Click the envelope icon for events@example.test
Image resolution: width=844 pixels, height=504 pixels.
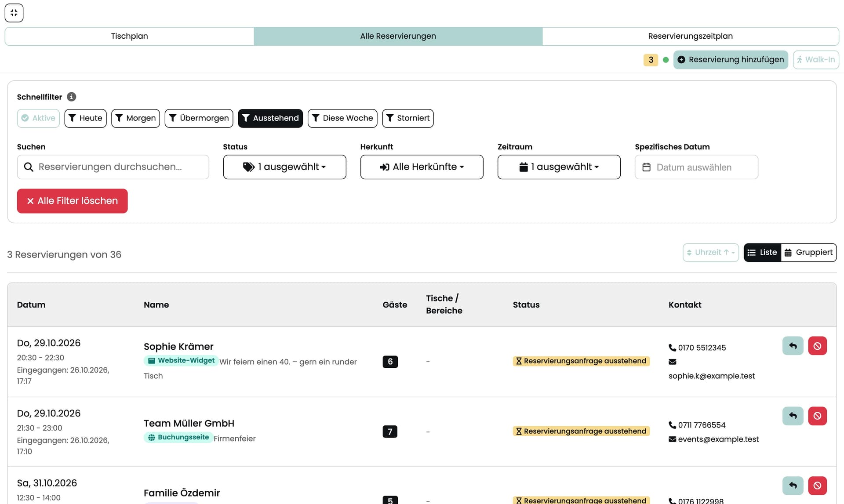(x=672, y=439)
